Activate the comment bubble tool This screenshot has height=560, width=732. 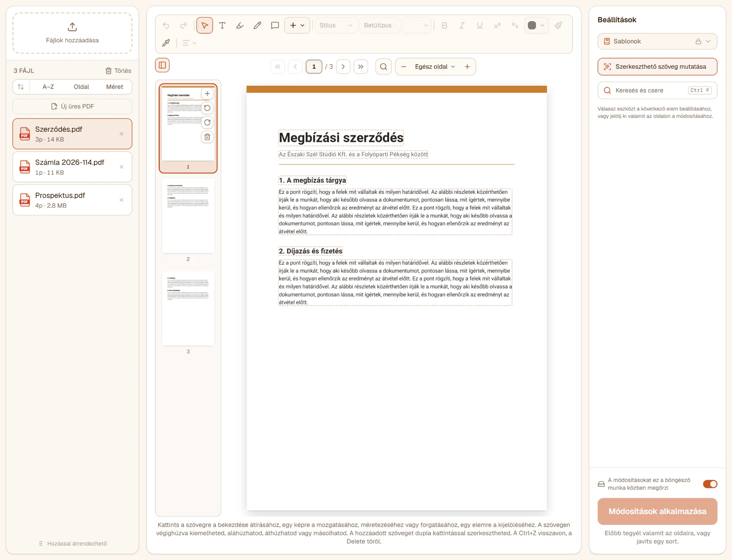coord(275,25)
